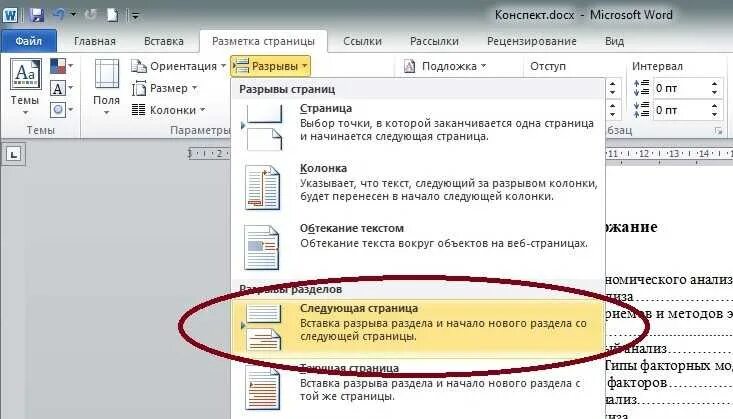Decrease spacing after with down stepper arrow
The image size is (733, 419).
pos(714,115)
